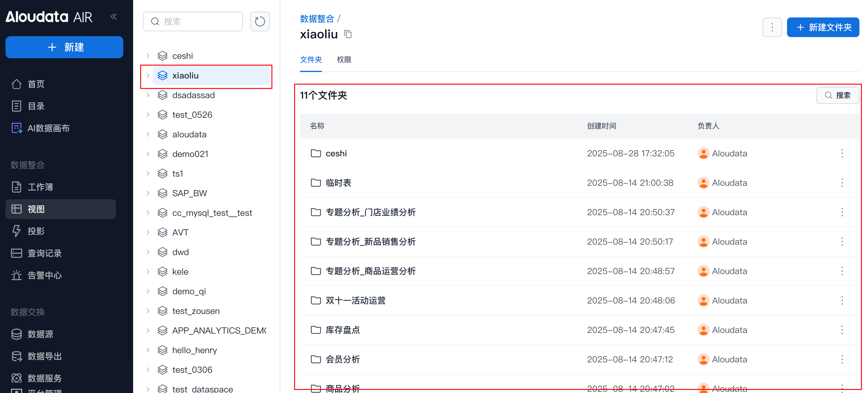This screenshot has height=393, width=868.
Task: Click the 新建文件夹 button
Action: 823,27
